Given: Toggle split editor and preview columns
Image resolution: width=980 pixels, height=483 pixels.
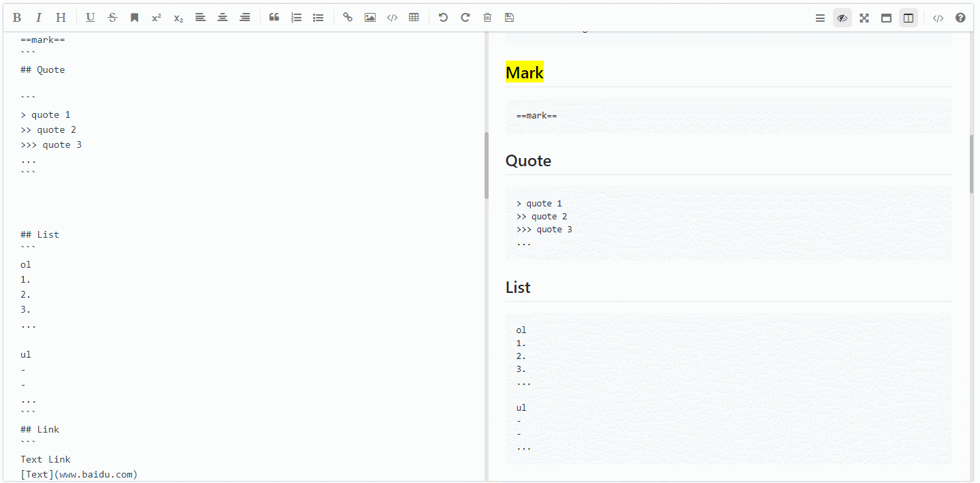Looking at the screenshot, I should (909, 18).
